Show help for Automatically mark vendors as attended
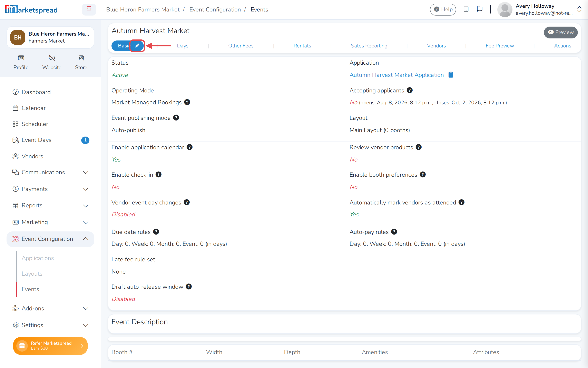Screen dimensions: 588x368 [462, 202]
